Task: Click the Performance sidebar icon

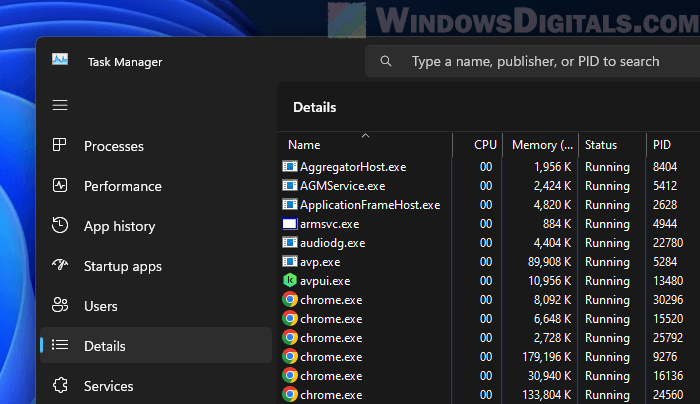Action: pyautogui.click(x=60, y=185)
